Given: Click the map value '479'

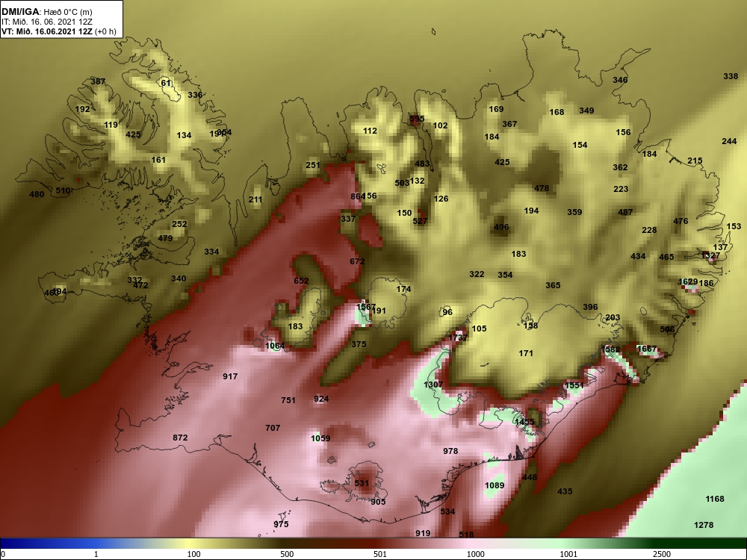Looking at the screenshot, I should tap(165, 238).
